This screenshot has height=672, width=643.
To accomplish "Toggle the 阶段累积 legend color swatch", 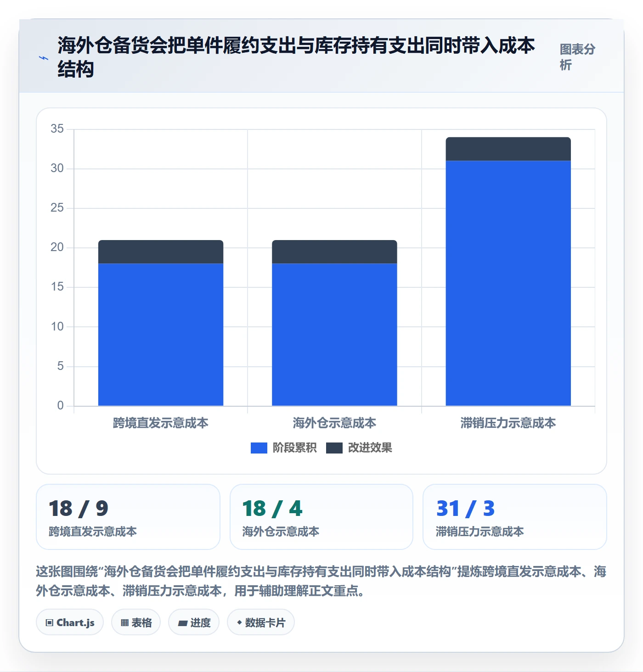I will [x=259, y=448].
